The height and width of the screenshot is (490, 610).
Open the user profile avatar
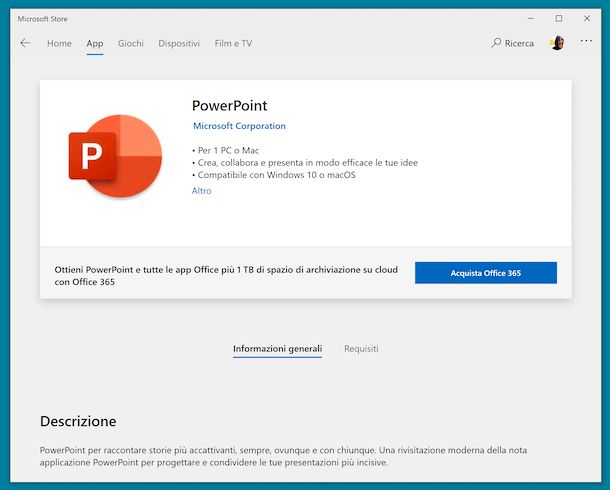click(x=557, y=43)
